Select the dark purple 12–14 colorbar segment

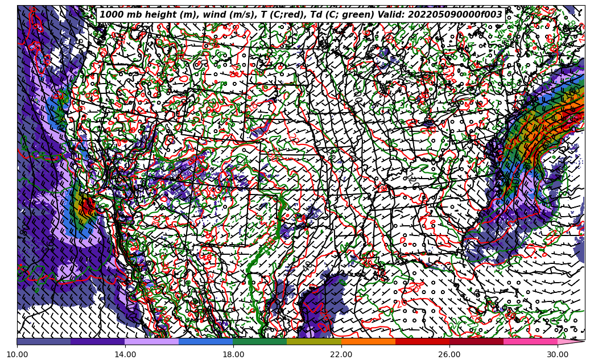[x=98, y=342]
